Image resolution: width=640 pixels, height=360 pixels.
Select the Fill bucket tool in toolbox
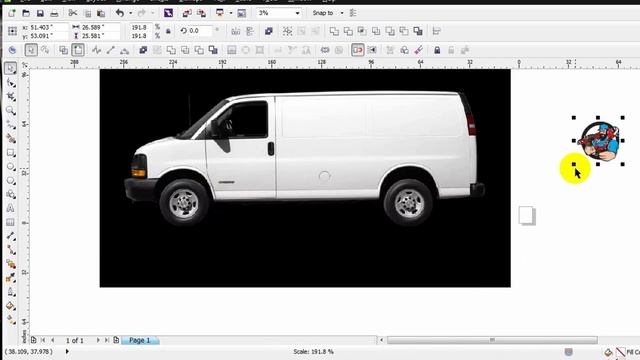[11, 306]
